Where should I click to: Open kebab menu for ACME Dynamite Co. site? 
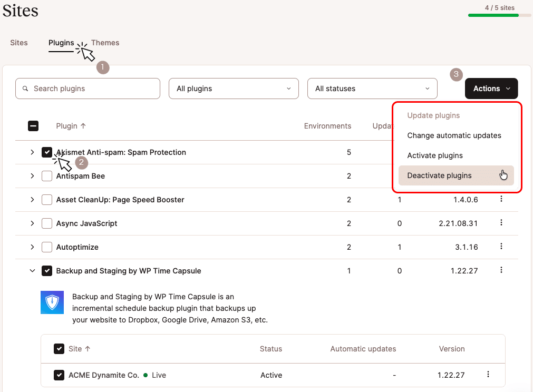click(488, 375)
